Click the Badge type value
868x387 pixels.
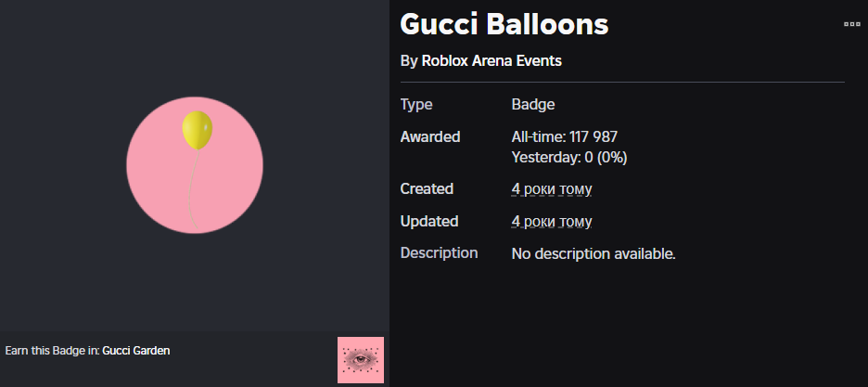[533, 105]
